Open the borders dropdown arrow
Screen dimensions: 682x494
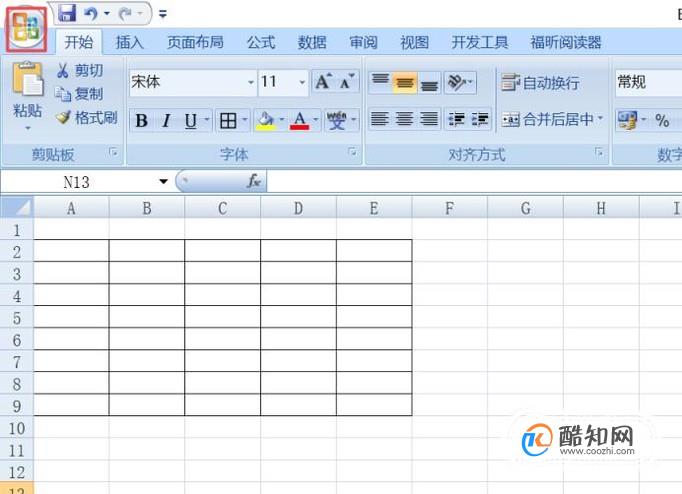244,120
